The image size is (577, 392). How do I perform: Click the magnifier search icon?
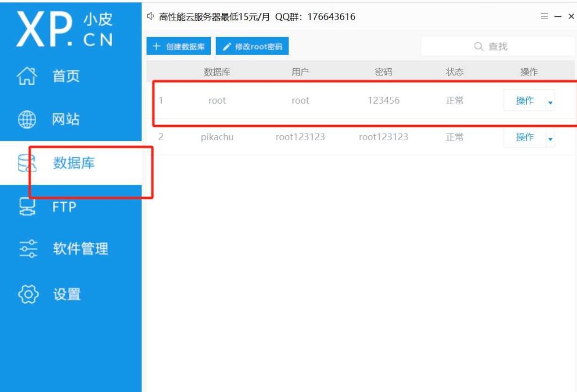click(x=479, y=47)
